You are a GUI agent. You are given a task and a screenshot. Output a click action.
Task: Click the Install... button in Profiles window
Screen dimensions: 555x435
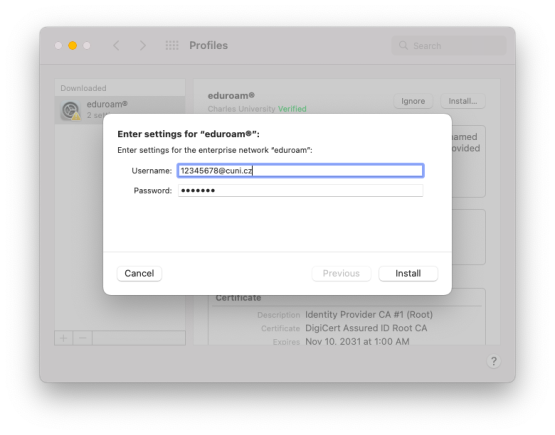tap(463, 101)
